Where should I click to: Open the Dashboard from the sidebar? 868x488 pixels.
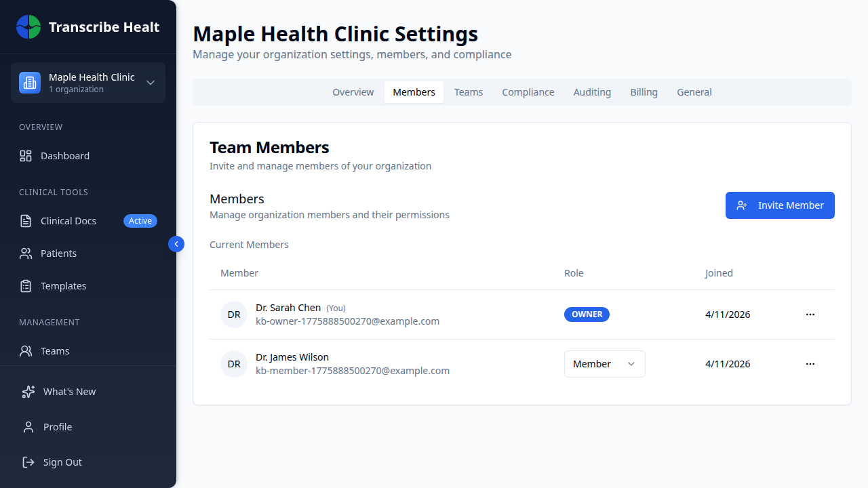[64, 155]
